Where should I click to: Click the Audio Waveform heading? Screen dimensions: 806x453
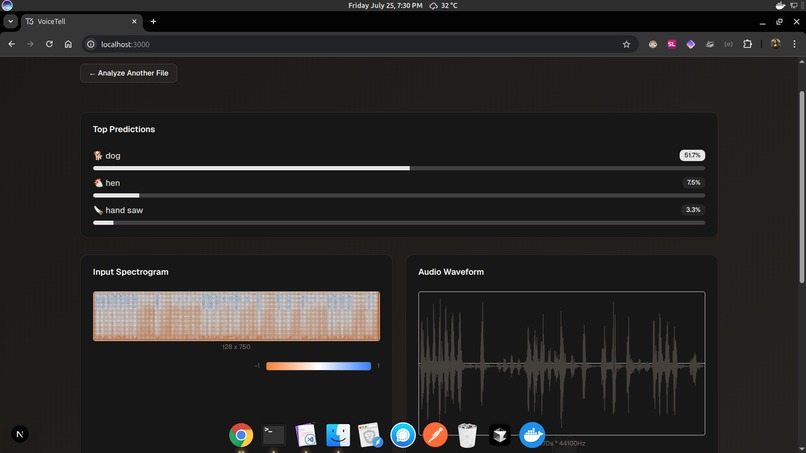451,272
